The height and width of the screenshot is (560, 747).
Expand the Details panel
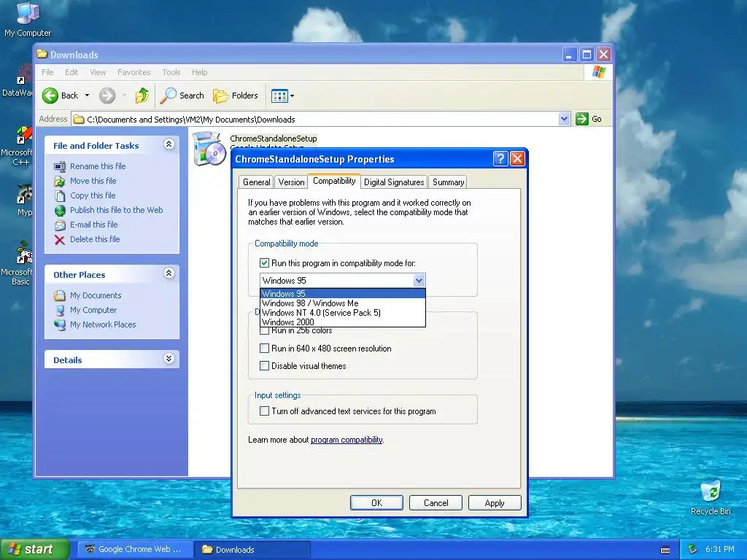[169, 359]
